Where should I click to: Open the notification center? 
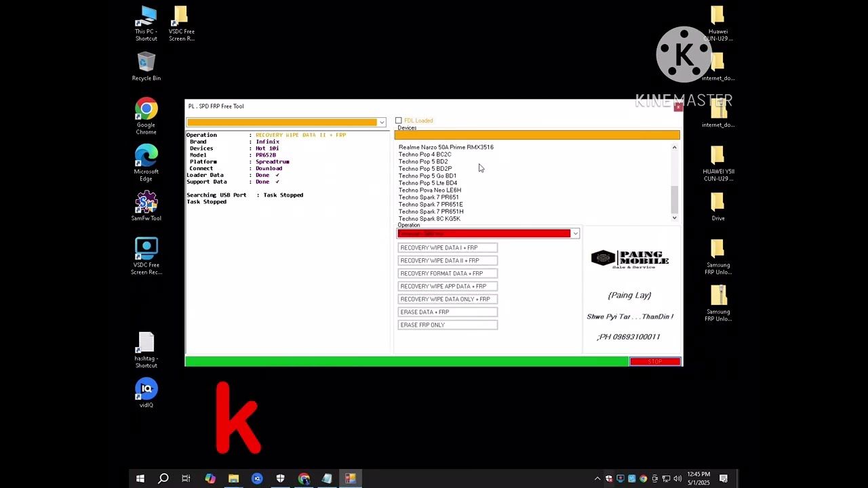[724, 479]
